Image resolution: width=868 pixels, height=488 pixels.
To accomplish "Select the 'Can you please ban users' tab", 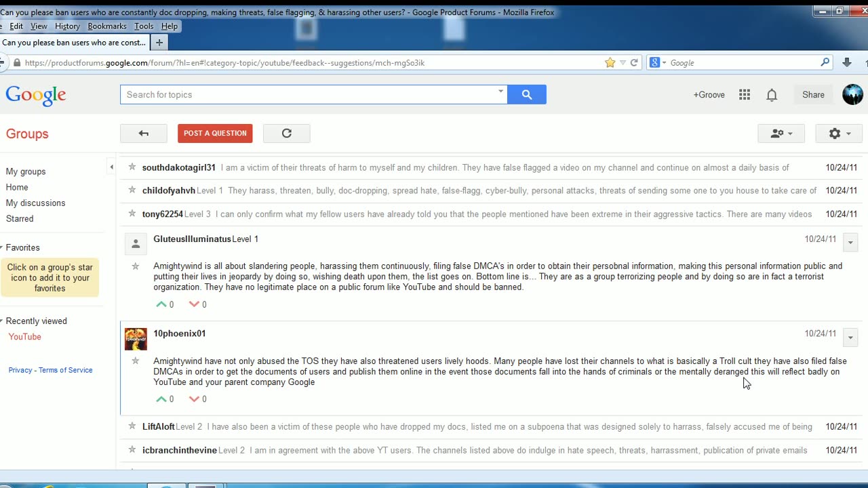I will click(75, 42).
